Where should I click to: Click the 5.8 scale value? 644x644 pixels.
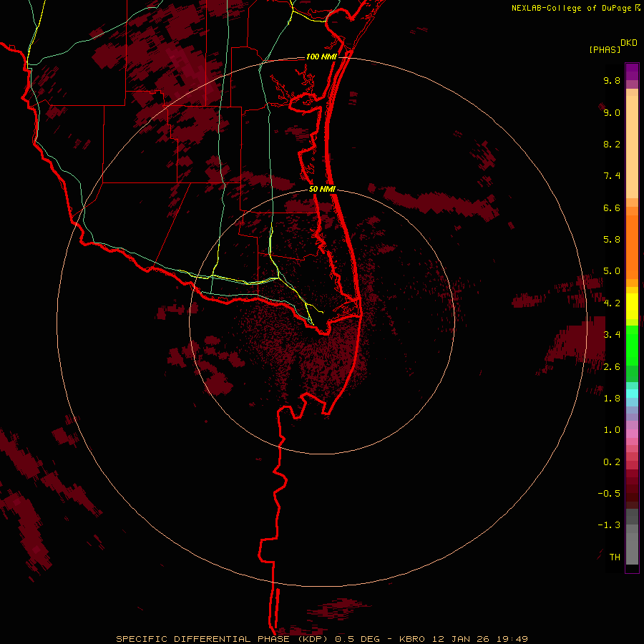612,240
